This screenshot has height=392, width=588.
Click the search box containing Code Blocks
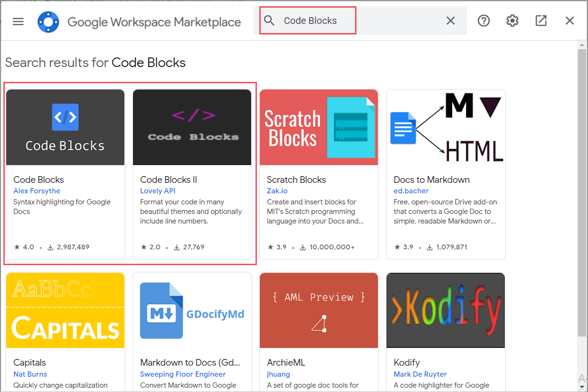click(x=360, y=21)
